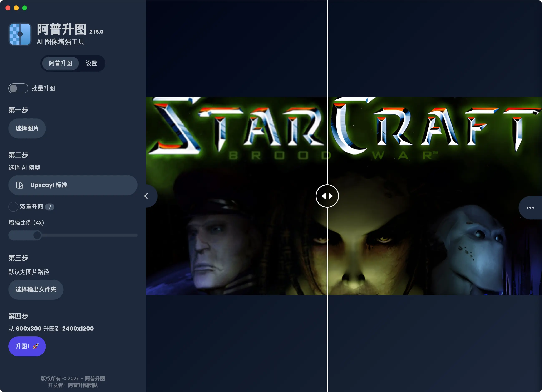Switch to the 设置 tab
Screen dimensions: 542x392
pyautogui.click(x=91, y=63)
